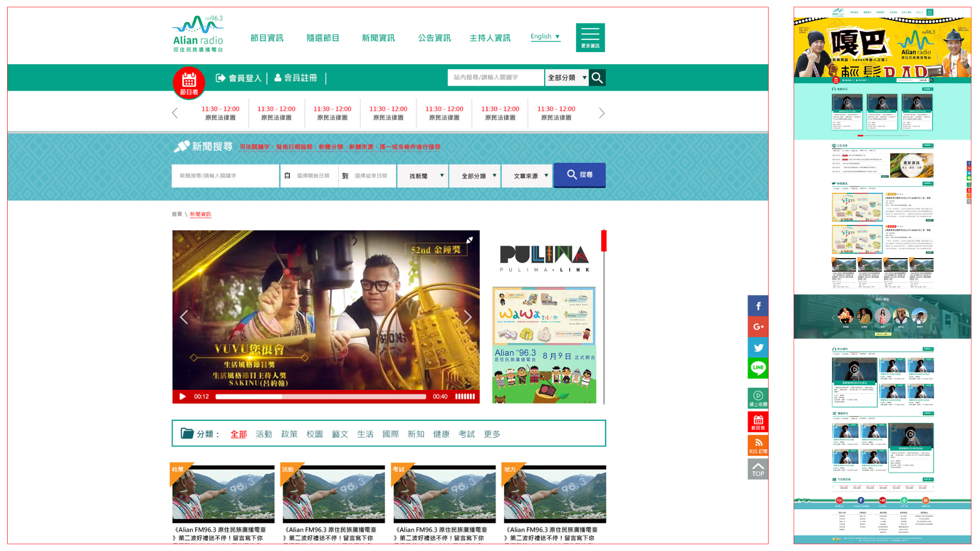Share on Google+ via side icon
This screenshot has width=980, height=551.
[x=758, y=327]
